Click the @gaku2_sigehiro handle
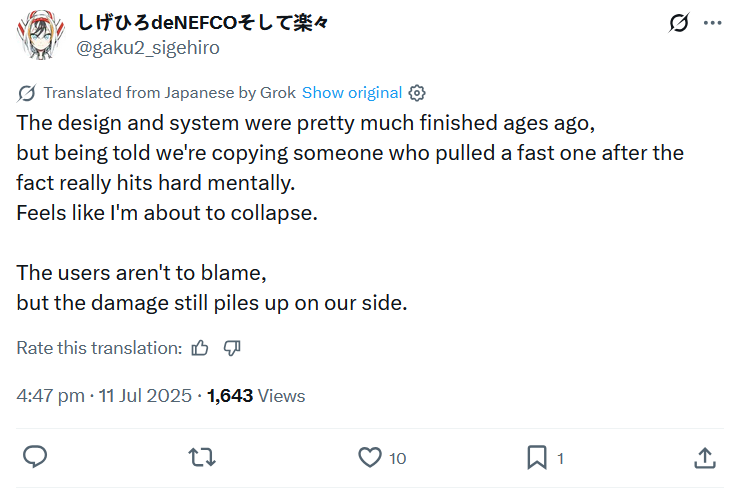 point(148,48)
